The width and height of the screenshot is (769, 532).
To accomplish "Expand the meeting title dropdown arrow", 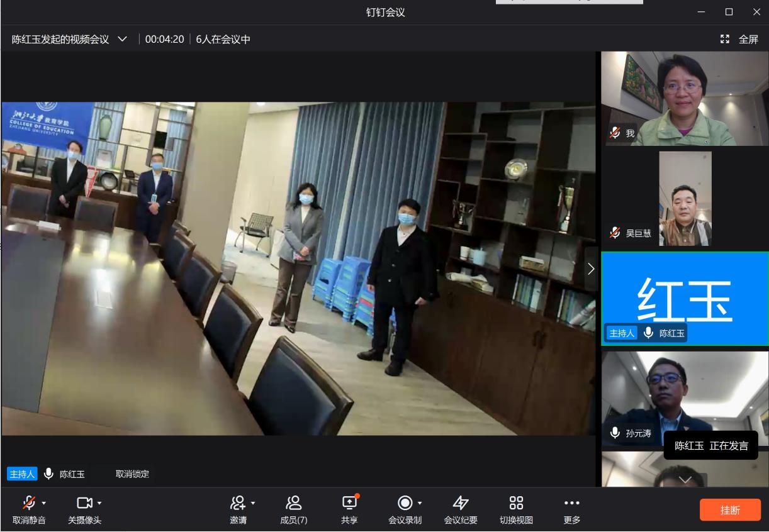I will coord(122,39).
